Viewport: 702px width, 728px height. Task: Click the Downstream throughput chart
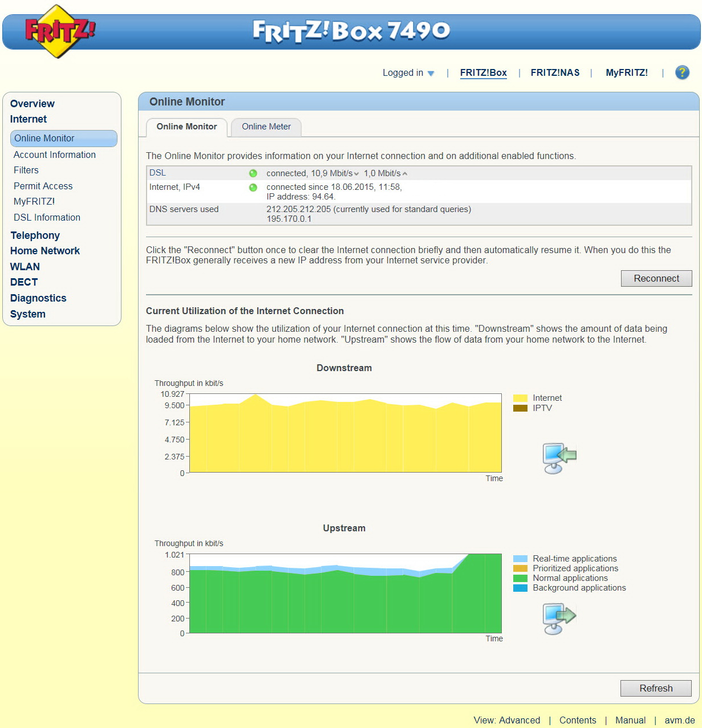(x=346, y=433)
